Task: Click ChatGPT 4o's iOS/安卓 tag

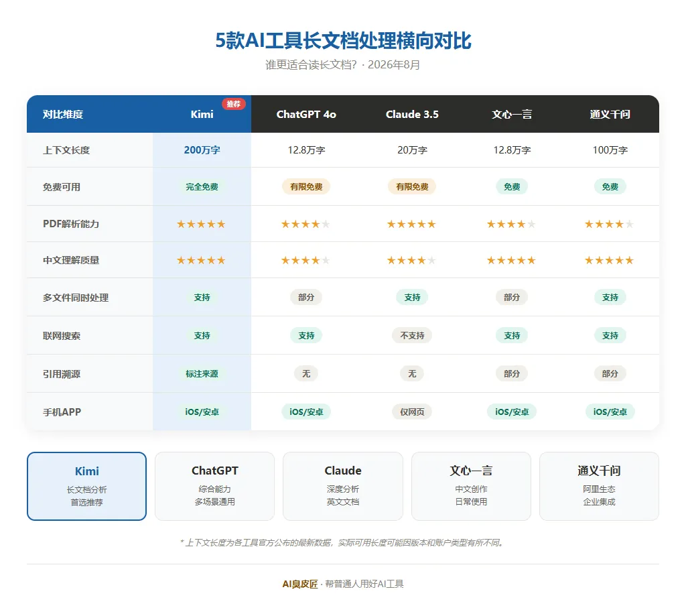Action: [x=306, y=412]
